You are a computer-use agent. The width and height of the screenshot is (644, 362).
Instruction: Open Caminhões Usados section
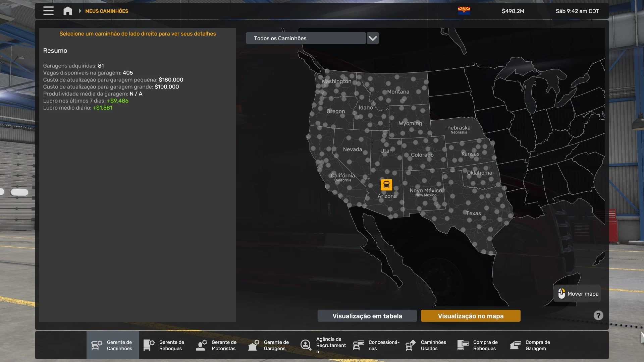(x=426, y=345)
